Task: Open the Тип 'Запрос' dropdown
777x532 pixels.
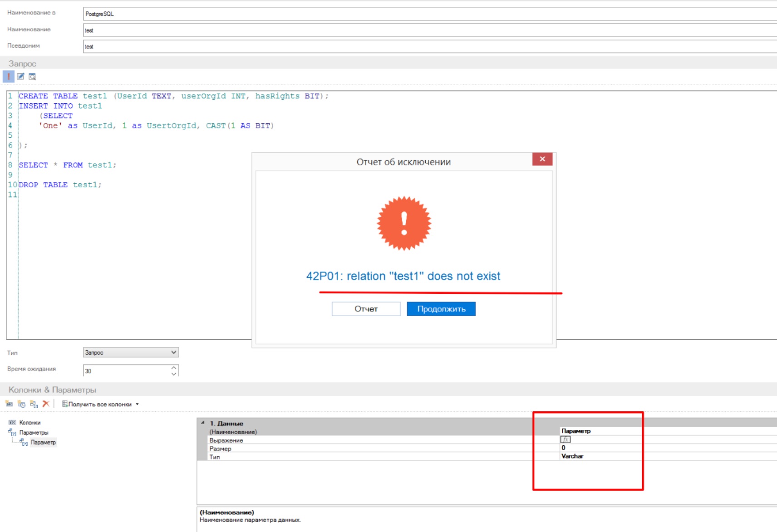Action: (x=173, y=352)
